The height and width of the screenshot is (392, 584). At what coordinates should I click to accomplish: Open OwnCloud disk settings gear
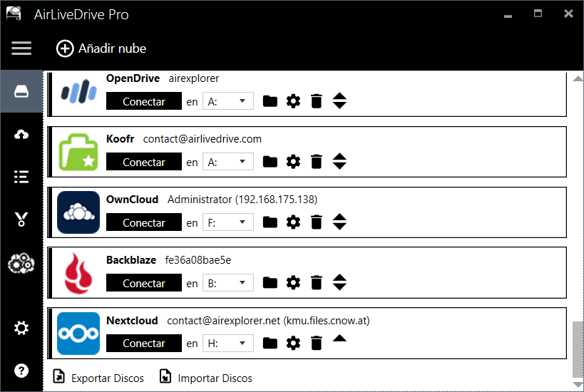point(293,222)
